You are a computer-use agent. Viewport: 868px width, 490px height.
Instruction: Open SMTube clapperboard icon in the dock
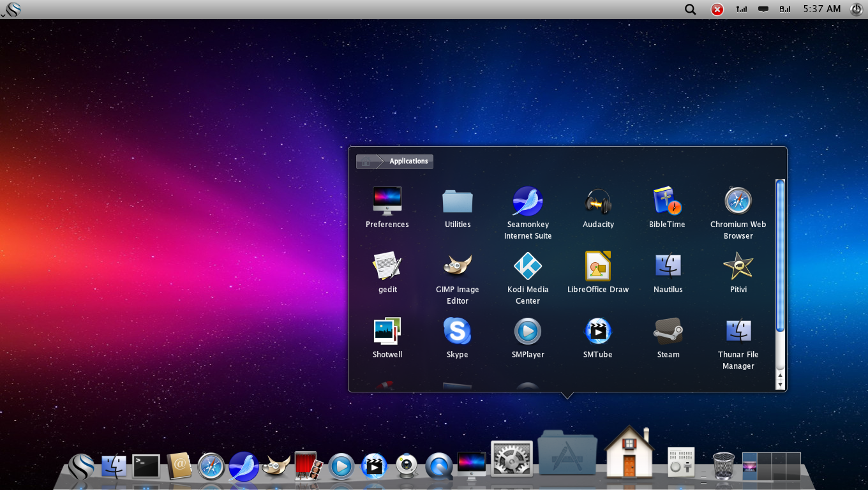click(x=374, y=466)
